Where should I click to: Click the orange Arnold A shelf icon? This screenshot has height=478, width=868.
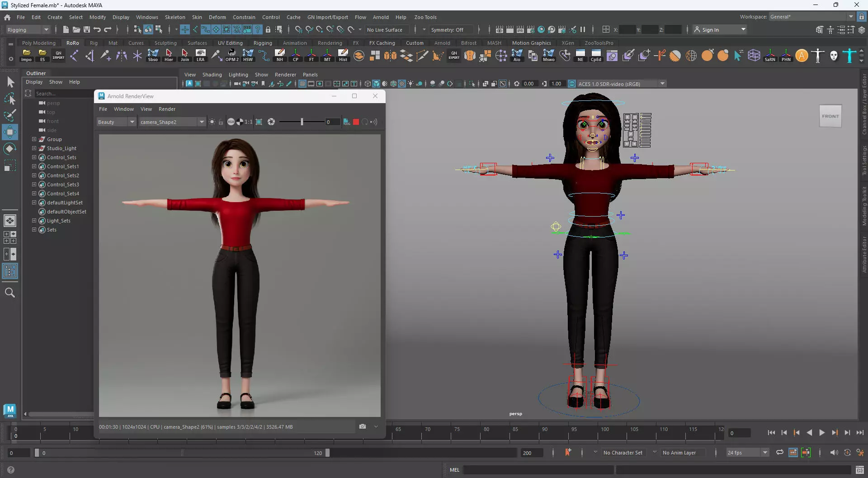coord(802,56)
